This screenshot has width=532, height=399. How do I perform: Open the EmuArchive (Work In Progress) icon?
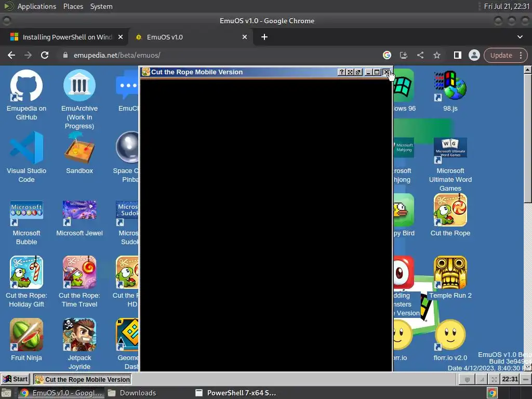point(79,99)
